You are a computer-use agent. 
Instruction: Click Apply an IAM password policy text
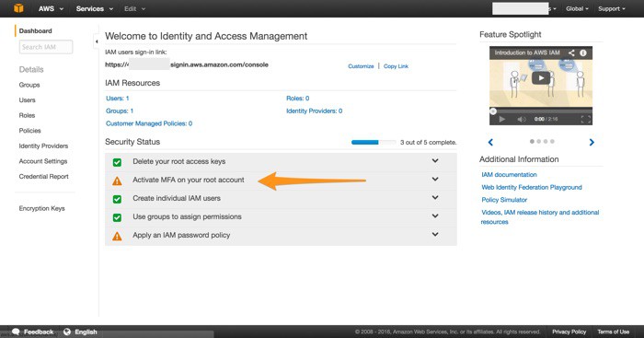coord(181,235)
